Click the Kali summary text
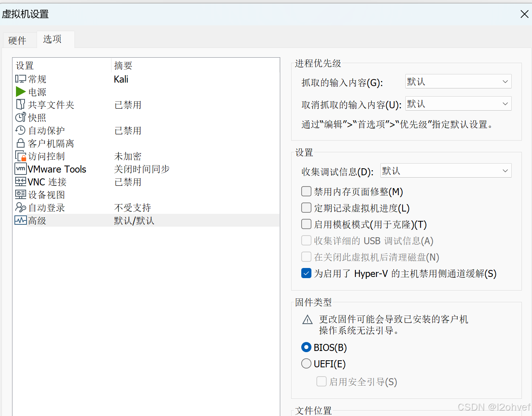 [121, 79]
